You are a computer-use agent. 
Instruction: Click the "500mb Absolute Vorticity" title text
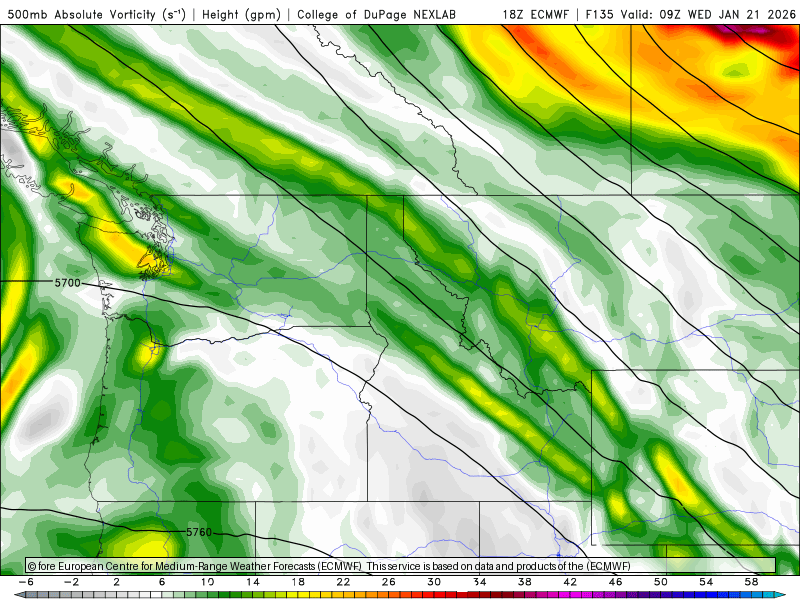point(81,14)
